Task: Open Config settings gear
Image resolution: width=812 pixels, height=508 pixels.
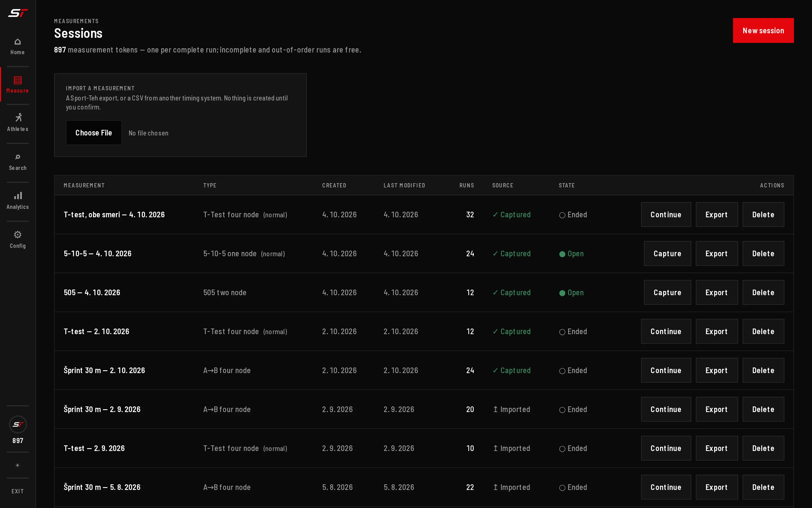Action: coord(18,240)
